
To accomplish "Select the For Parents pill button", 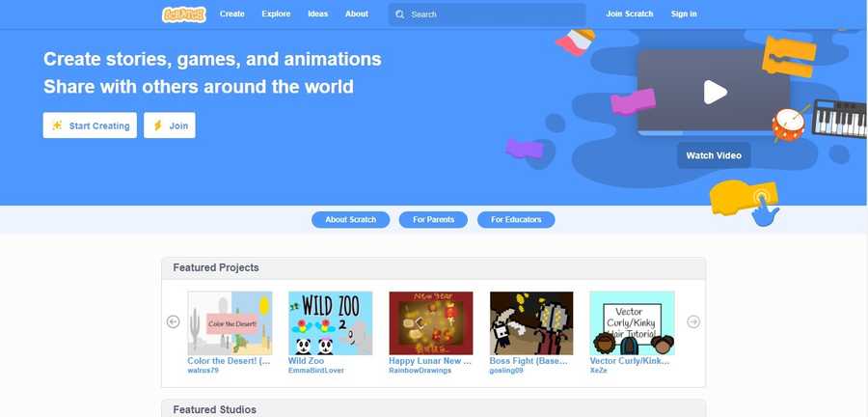I will 433,220.
